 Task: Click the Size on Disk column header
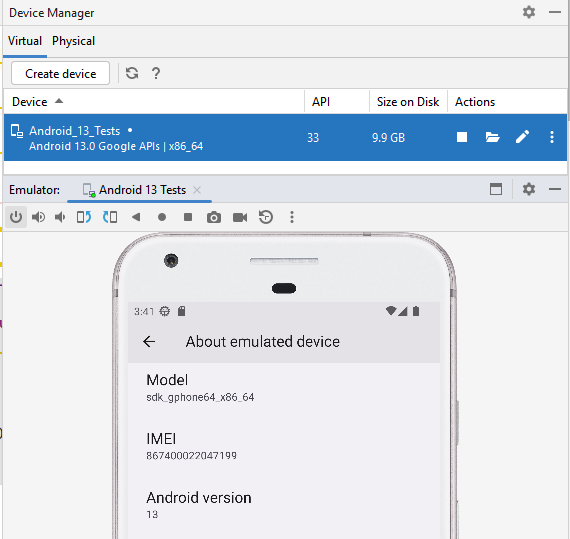pos(408,102)
